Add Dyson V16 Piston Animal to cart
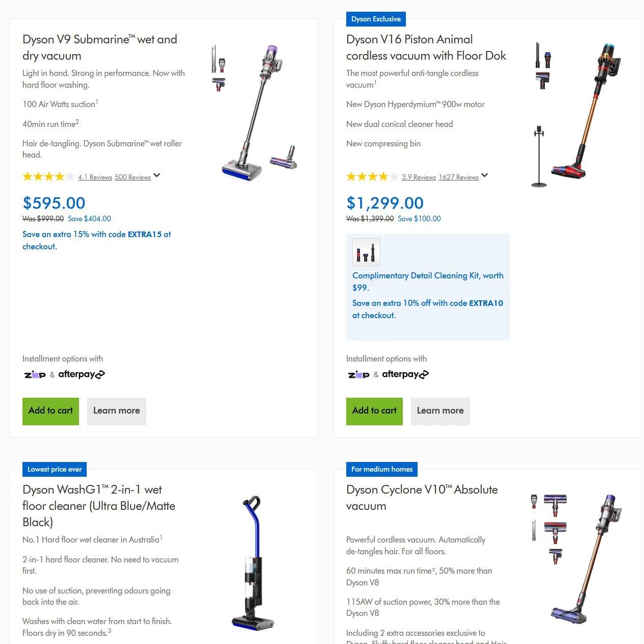The image size is (644, 644). (x=374, y=411)
